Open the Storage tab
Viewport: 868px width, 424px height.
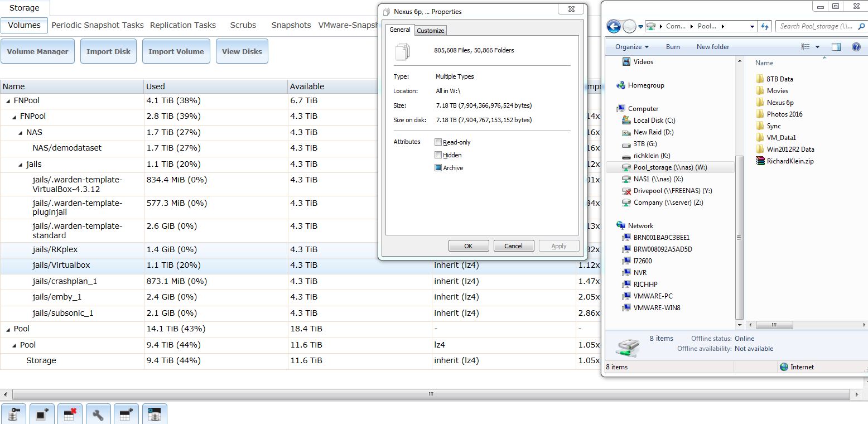coord(25,8)
